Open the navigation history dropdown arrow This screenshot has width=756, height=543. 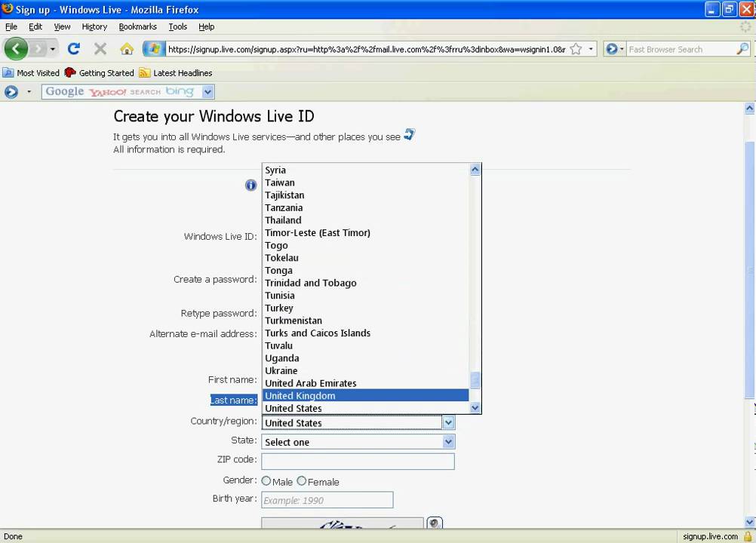(53, 49)
